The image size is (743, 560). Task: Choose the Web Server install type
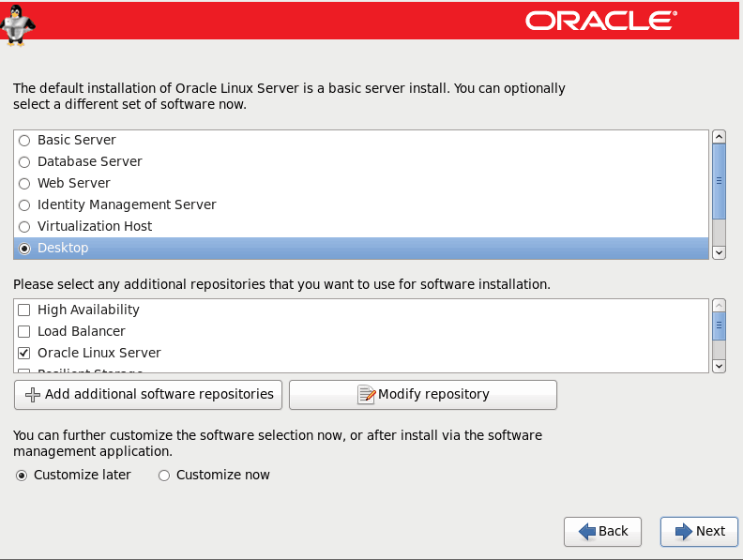click(24, 183)
